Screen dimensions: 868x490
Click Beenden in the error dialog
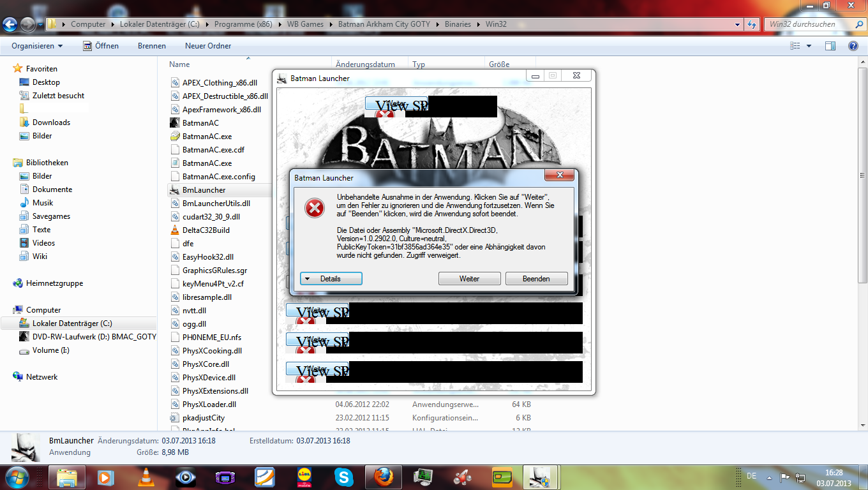point(536,279)
